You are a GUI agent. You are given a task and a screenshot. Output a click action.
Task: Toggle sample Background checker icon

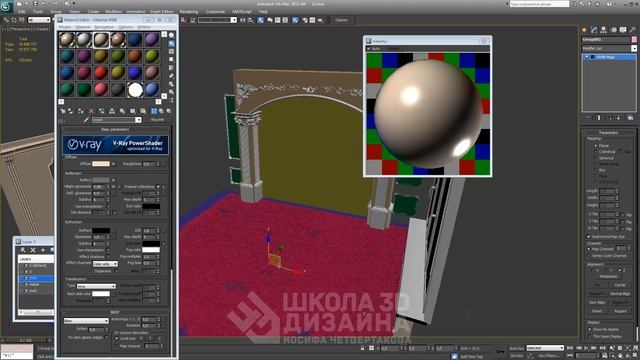(171, 52)
